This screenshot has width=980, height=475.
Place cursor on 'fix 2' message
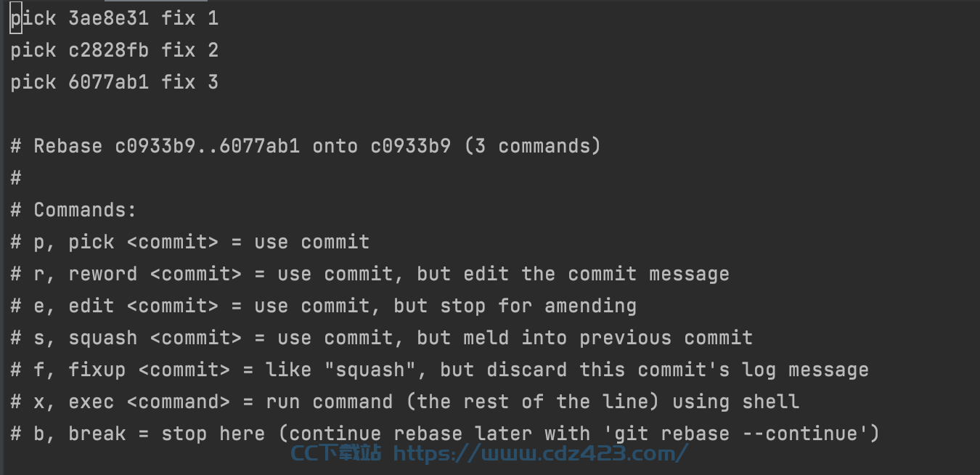pos(190,50)
